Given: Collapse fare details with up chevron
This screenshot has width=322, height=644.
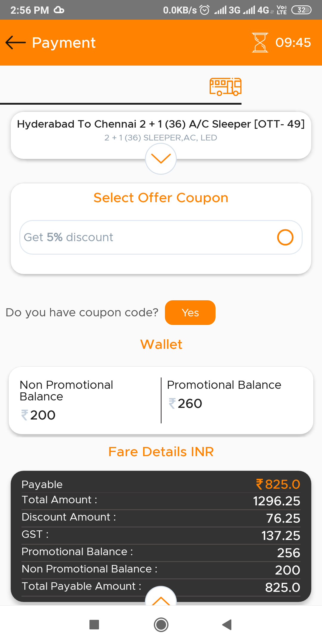Looking at the screenshot, I should [x=161, y=596].
